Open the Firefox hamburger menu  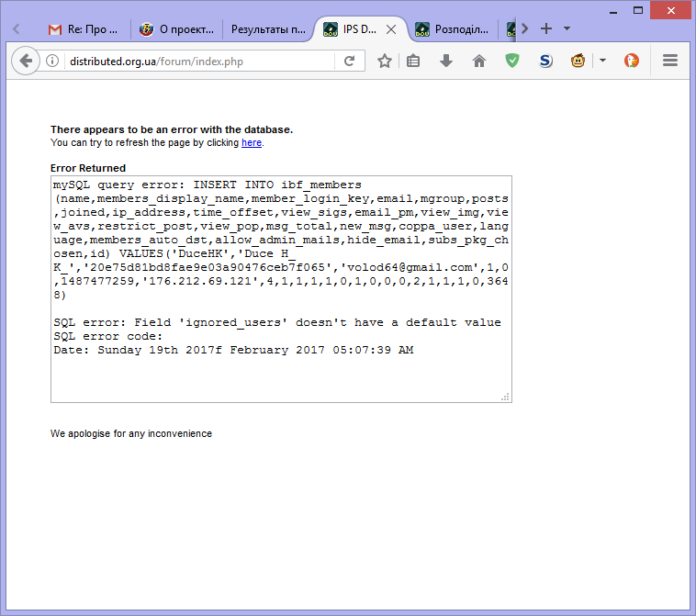coord(670,62)
